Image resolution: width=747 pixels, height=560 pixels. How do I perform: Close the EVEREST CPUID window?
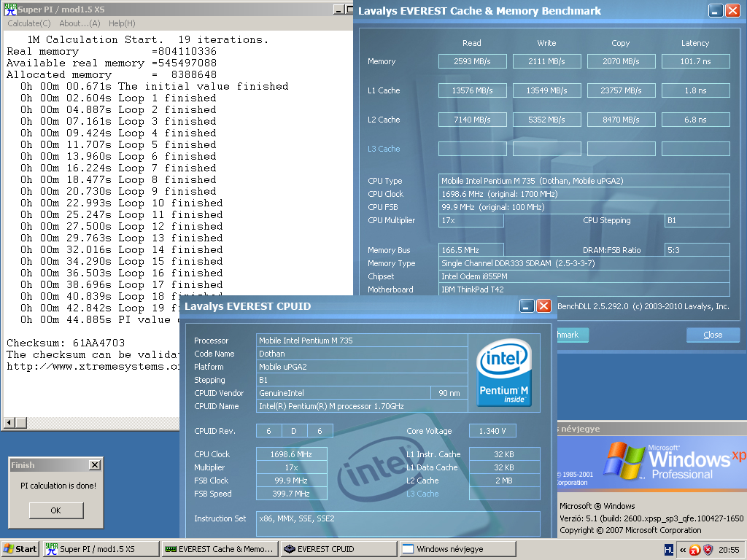(x=543, y=306)
